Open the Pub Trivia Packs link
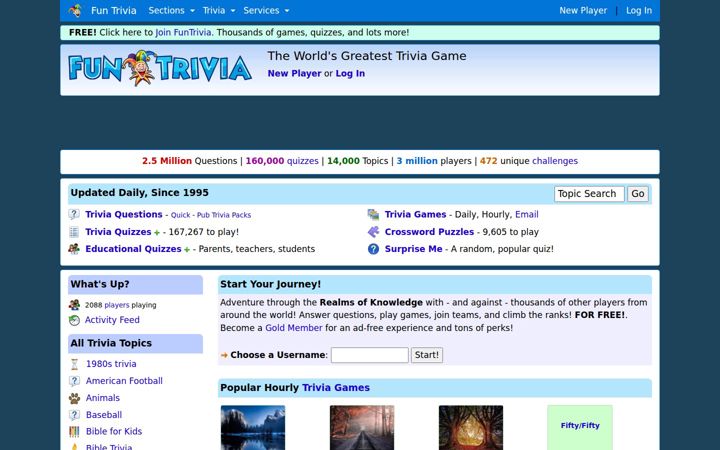This screenshot has width=720, height=450. coord(224,215)
